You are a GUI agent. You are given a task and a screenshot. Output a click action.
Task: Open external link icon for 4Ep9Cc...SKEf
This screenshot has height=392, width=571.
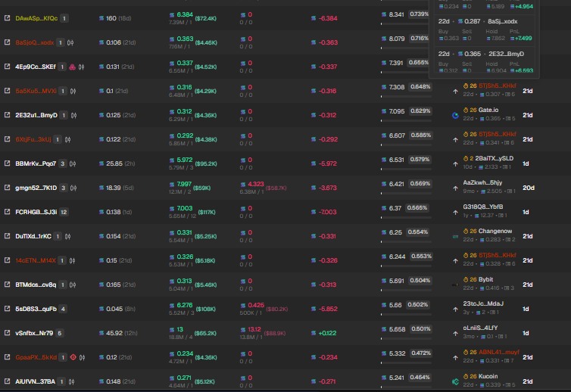tap(7, 67)
